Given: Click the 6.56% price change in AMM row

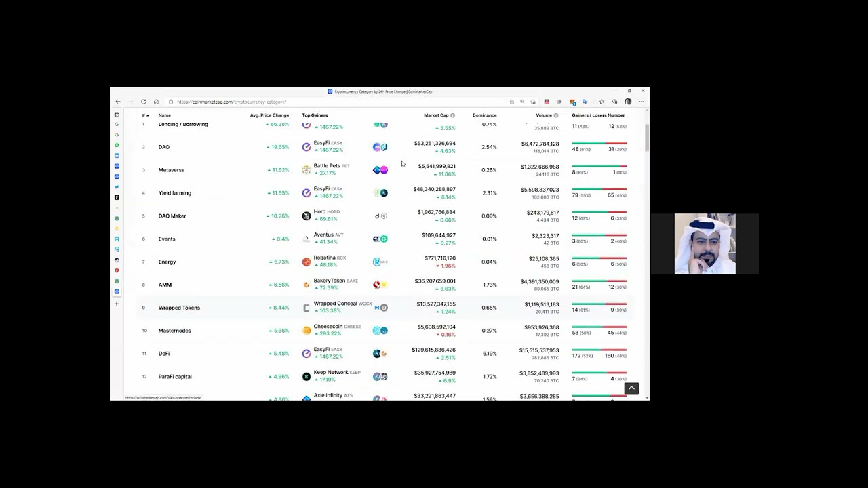Looking at the screenshot, I should coord(281,285).
